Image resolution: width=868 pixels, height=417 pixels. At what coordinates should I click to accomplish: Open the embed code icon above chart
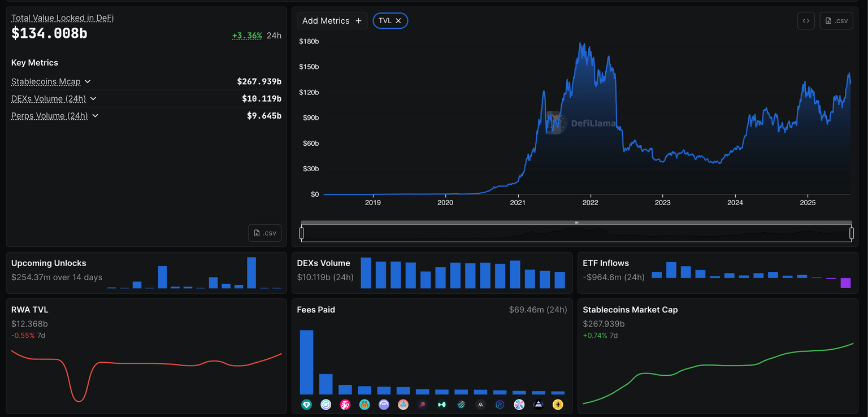point(806,21)
